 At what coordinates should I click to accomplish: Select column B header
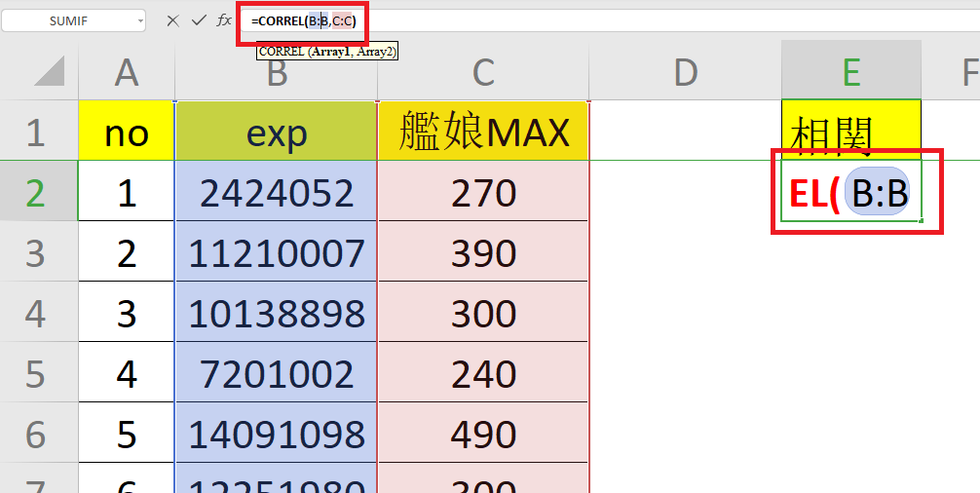277,71
